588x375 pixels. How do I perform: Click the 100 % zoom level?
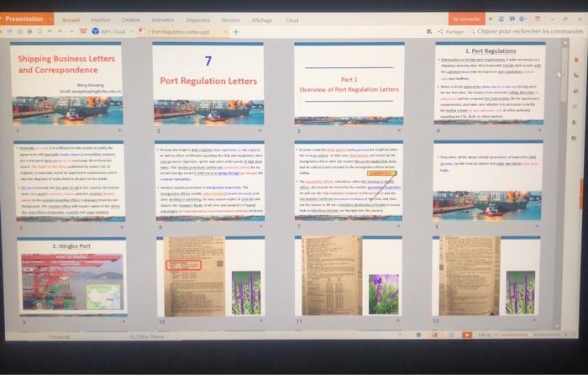(484, 335)
